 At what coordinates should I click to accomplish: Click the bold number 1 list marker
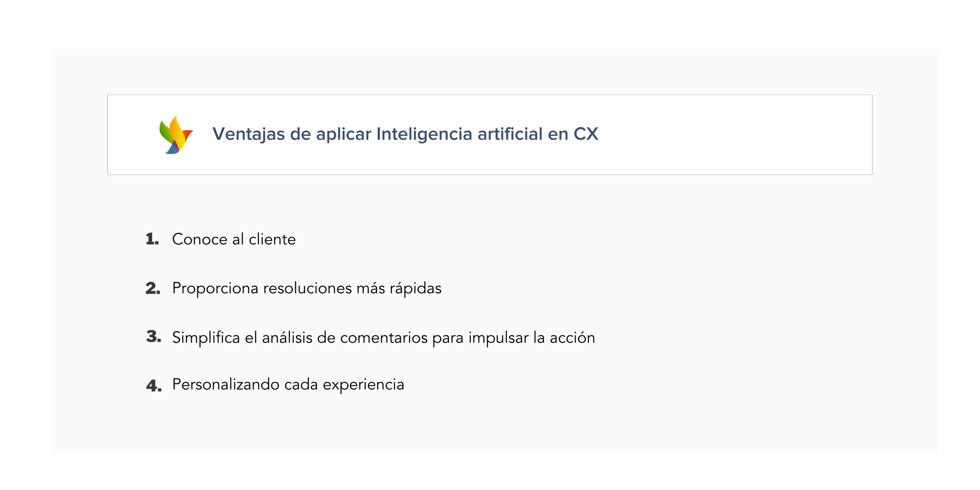point(152,239)
